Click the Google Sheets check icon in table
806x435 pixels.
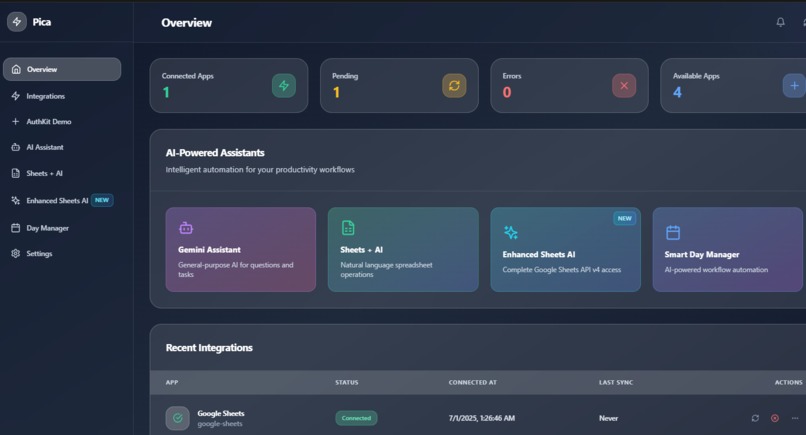pos(177,418)
